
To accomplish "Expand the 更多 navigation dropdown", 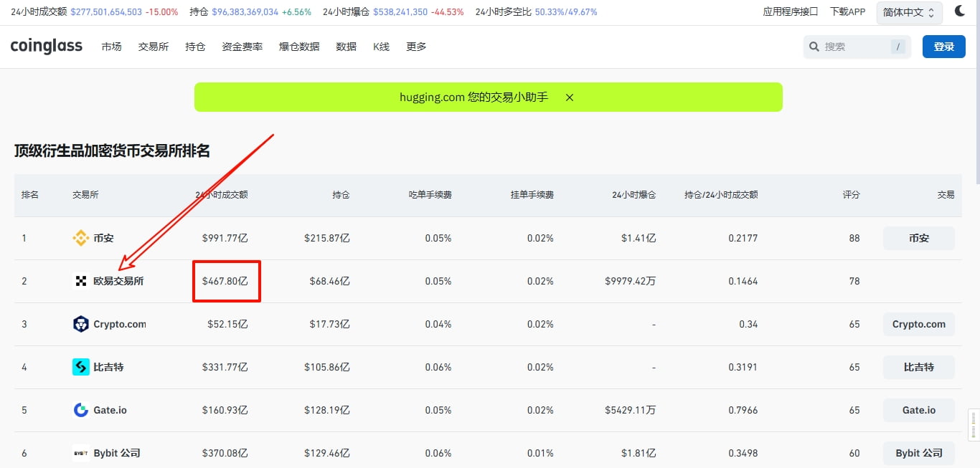I will 415,46.
